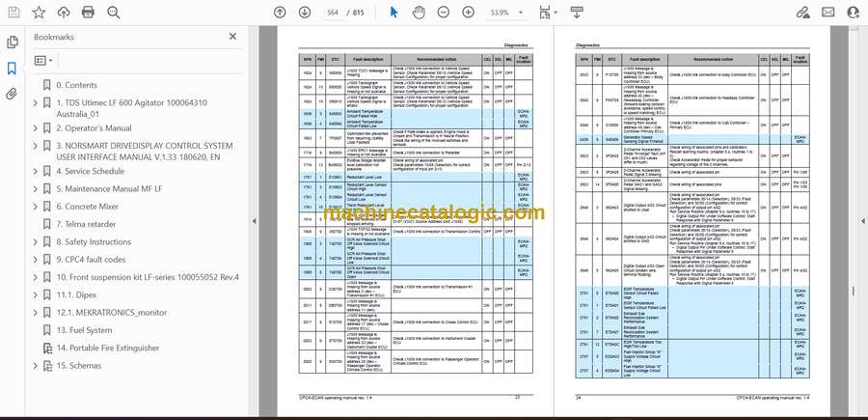Zoom in with plus button

469,13
